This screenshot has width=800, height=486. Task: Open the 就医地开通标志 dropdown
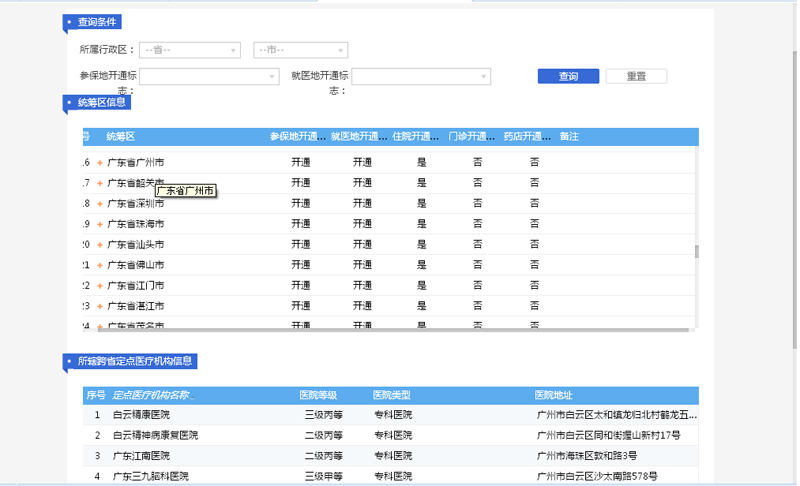(421, 76)
